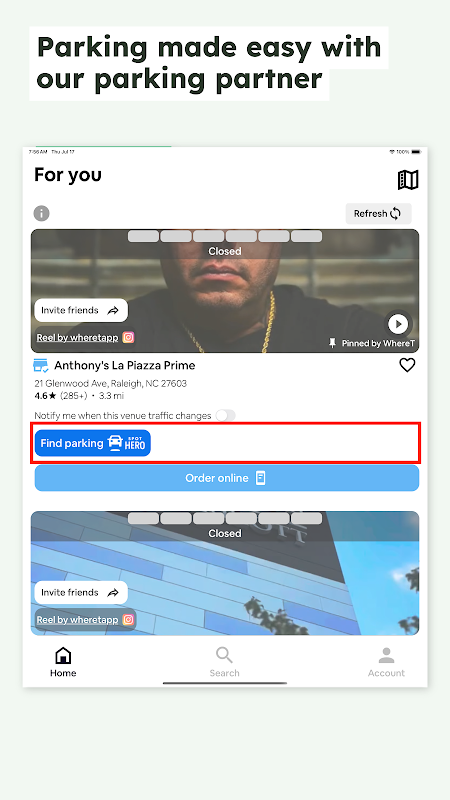The width and height of the screenshot is (450, 800).
Task: Switch to the Search tab
Action: [224, 662]
